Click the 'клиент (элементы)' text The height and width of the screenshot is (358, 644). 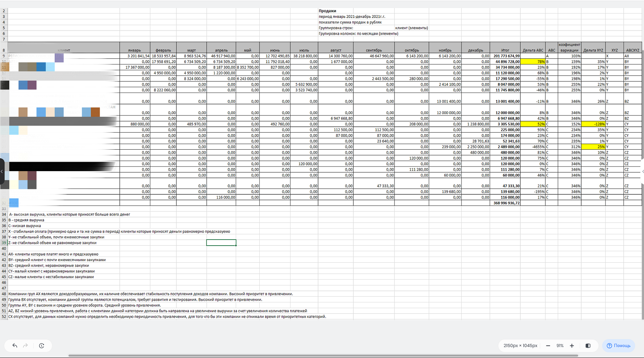click(412, 28)
